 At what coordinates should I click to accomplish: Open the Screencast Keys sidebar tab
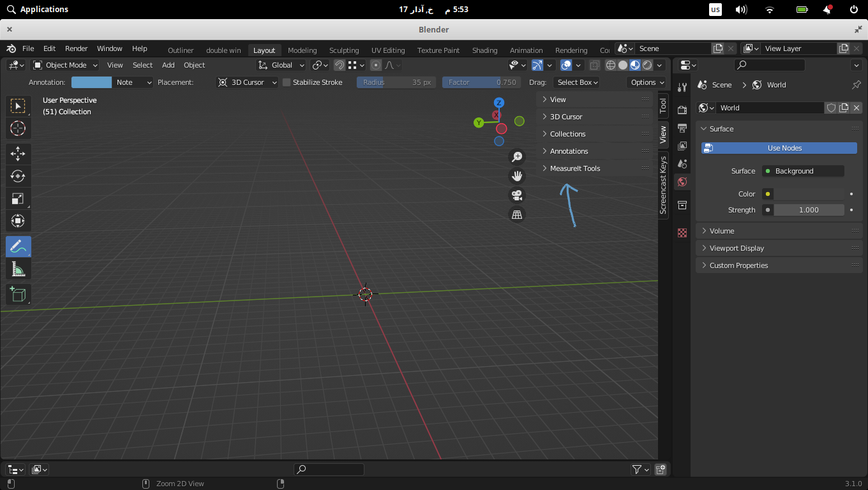(x=663, y=185)
